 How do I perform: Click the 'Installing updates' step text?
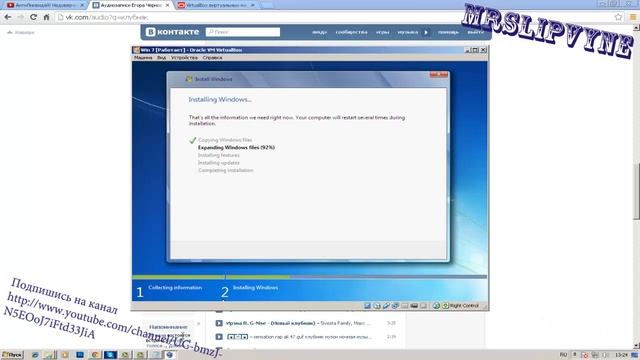(x=219, y=163)
